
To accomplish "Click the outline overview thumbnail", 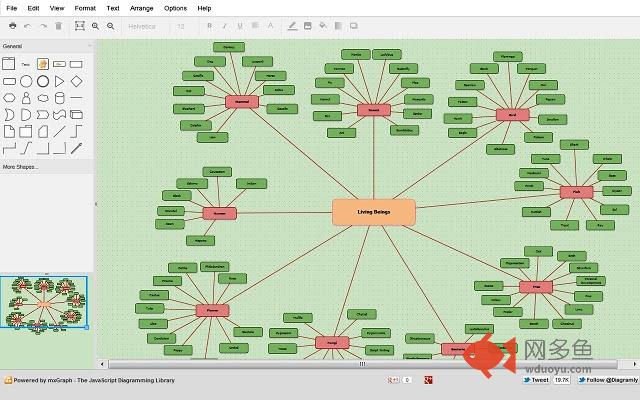I will [x=44, y=302].
